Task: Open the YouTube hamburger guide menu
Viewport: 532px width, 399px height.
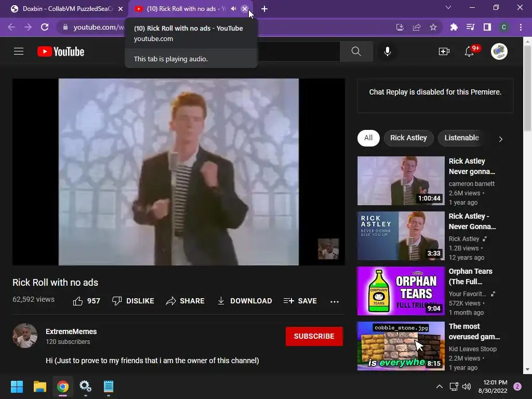Action: pos(19,51)
